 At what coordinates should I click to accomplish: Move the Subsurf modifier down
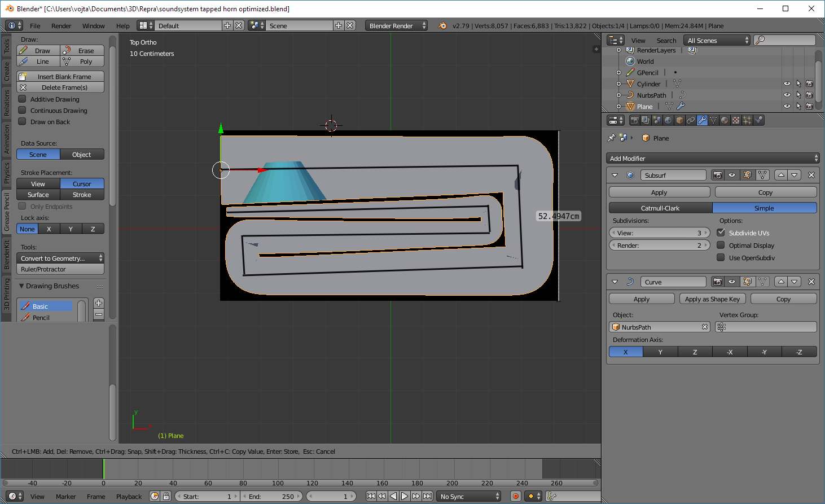point(795,175)
